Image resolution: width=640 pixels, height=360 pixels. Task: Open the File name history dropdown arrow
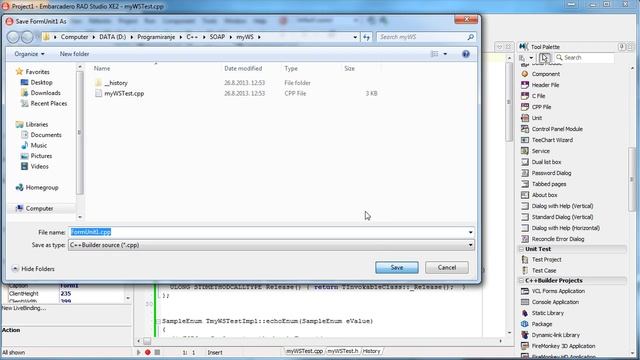pos(471,232)
